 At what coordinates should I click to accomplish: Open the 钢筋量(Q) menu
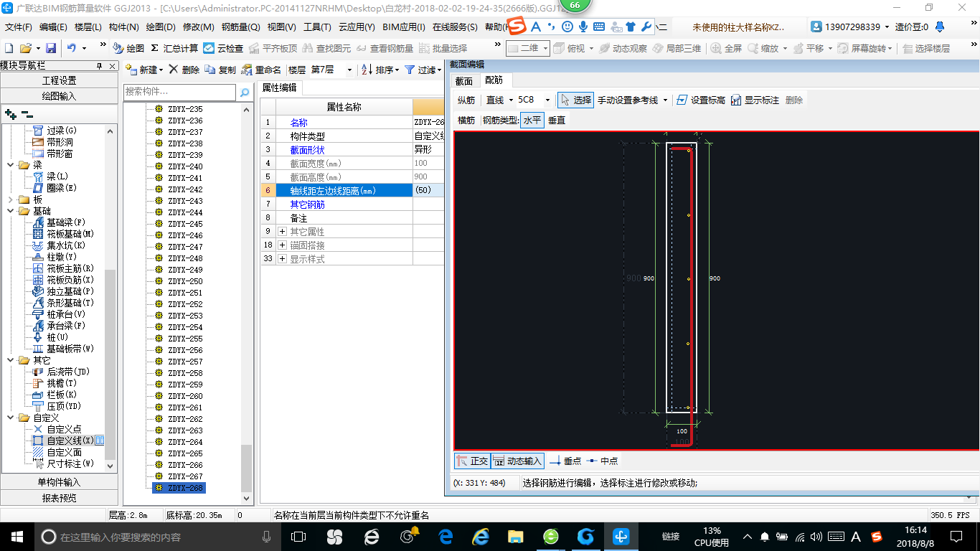(x=240, y=27)
